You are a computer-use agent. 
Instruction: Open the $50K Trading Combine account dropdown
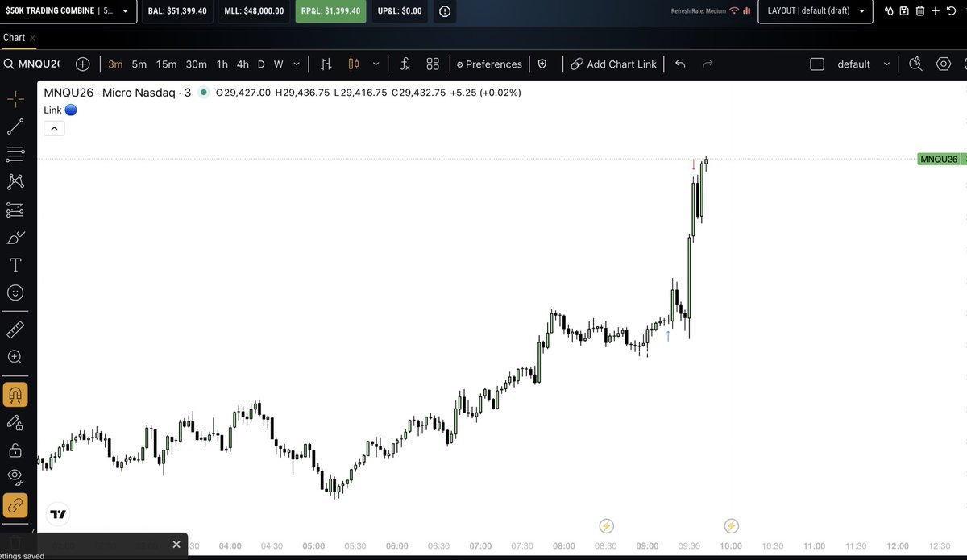tap(68, 11)
